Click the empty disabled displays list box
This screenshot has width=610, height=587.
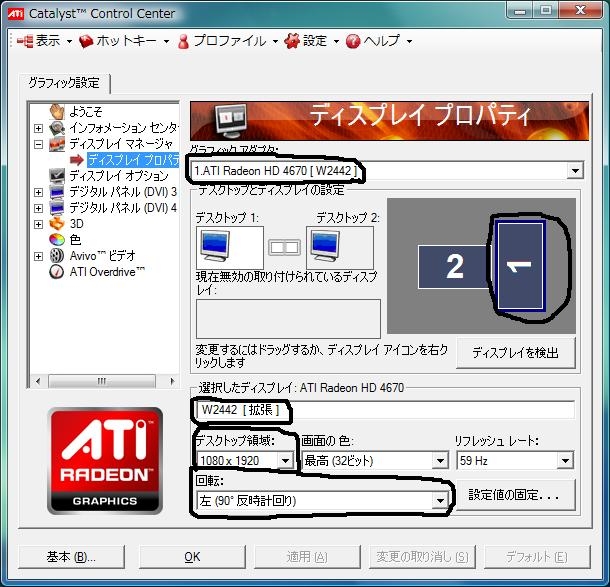[x=288, y=319]
